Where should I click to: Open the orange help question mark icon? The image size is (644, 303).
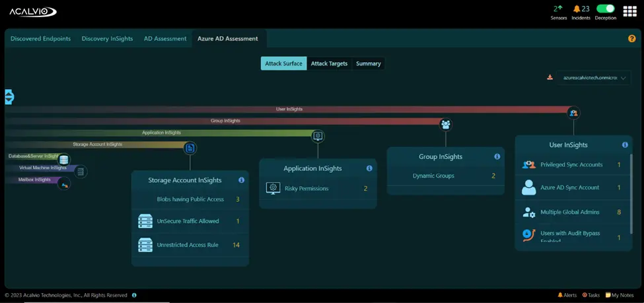coord(631,38)
